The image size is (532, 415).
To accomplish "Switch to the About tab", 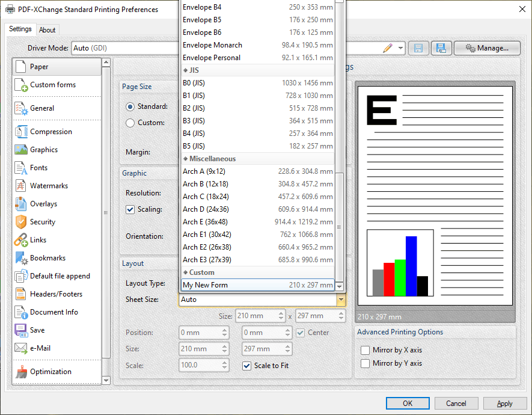I will [47, 29].
